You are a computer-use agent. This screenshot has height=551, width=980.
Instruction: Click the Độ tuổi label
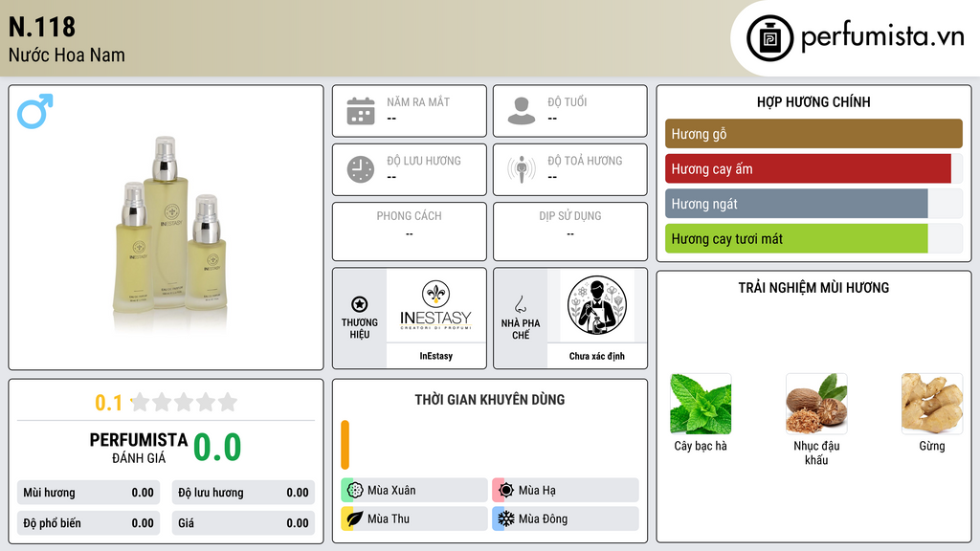(568, 101)
